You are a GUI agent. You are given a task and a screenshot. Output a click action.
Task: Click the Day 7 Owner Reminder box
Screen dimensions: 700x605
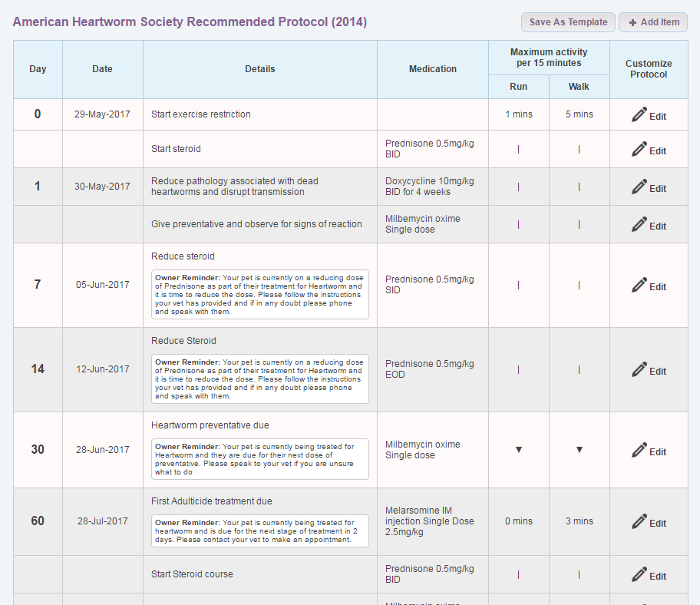coord(259,294)
